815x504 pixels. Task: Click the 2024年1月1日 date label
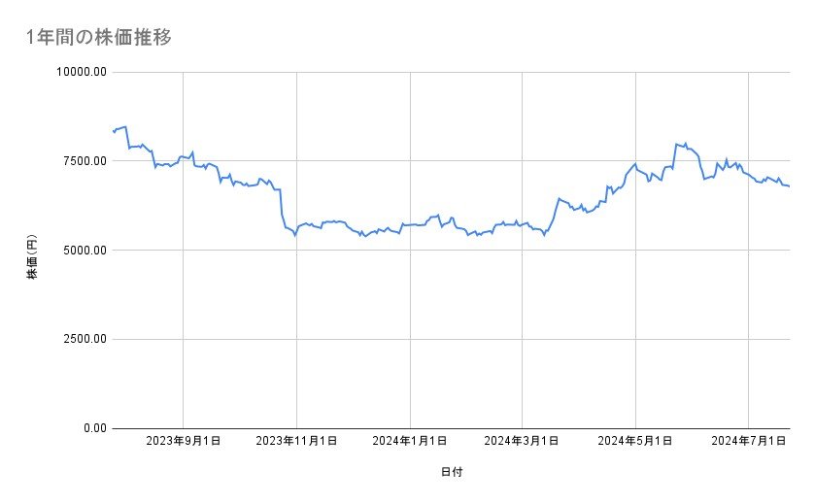[x=410, y=442]
